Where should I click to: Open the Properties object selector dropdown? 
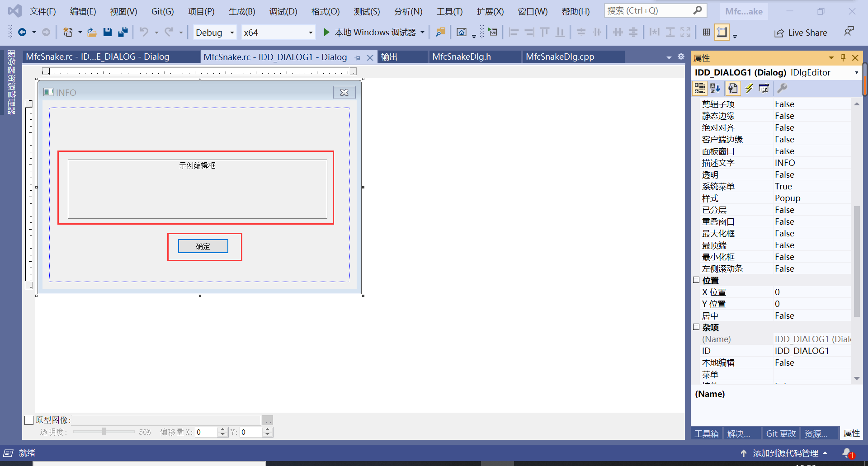[856, 72]
